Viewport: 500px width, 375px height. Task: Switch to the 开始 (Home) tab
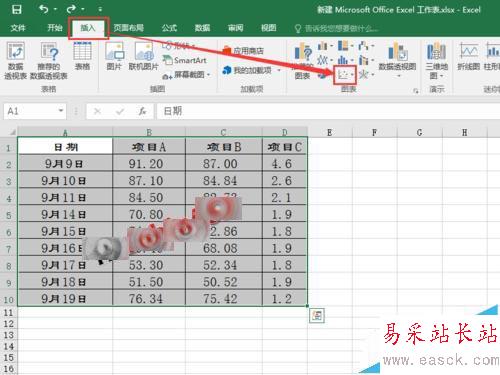tap(55, 28)
